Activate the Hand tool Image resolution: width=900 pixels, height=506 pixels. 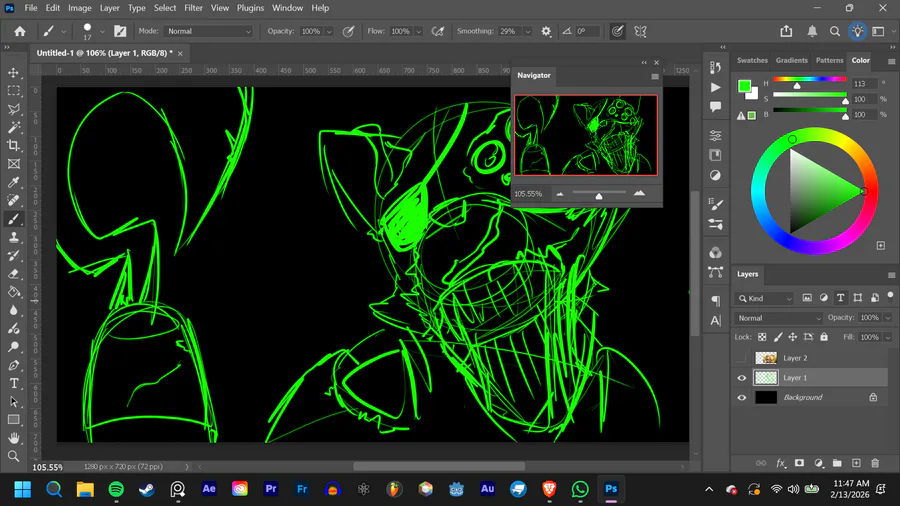[x=14, y=438]
